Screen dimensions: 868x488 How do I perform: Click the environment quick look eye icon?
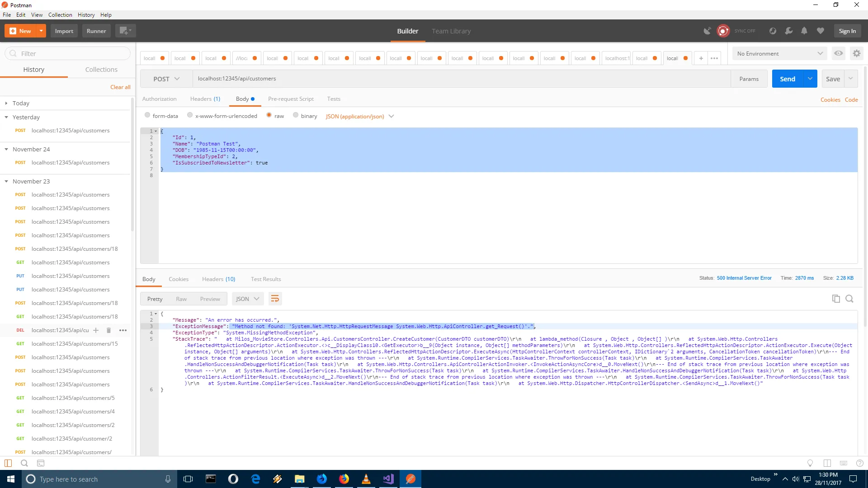click(839, 53)
